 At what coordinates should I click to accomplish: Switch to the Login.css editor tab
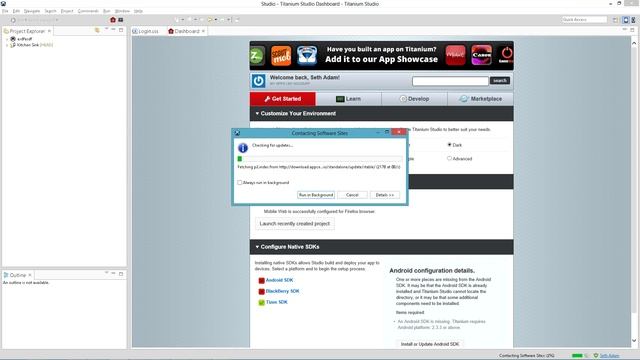[x=146, y=31]
